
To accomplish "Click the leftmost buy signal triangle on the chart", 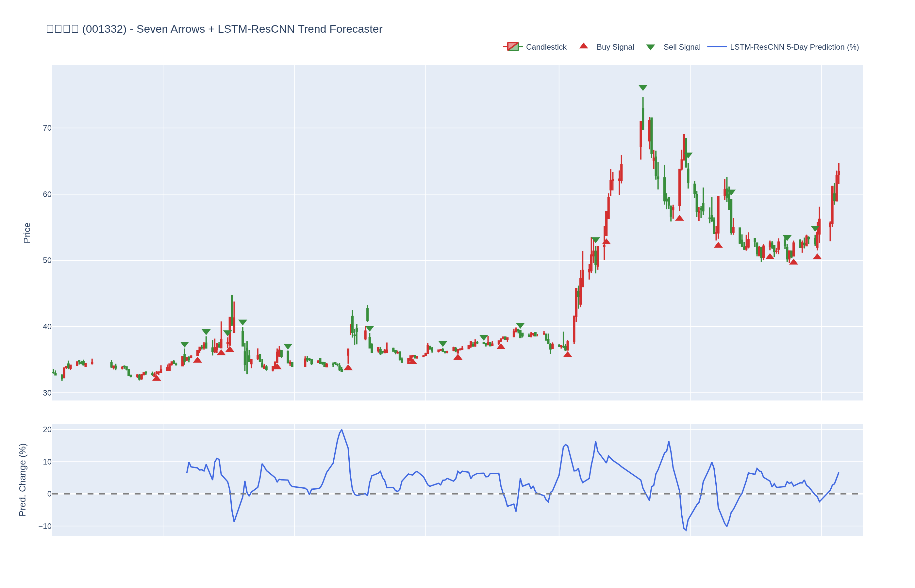I will point(157,378).
